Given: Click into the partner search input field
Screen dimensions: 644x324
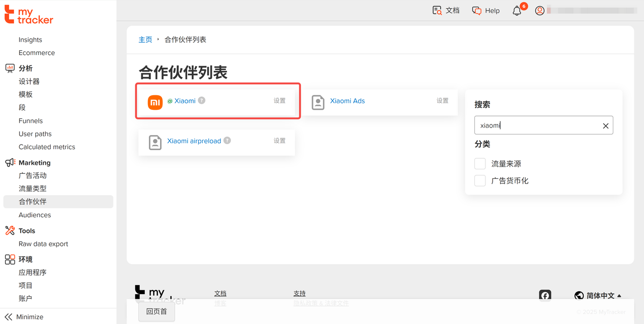Looking at the screenshot, I should [x=536, y=125].
